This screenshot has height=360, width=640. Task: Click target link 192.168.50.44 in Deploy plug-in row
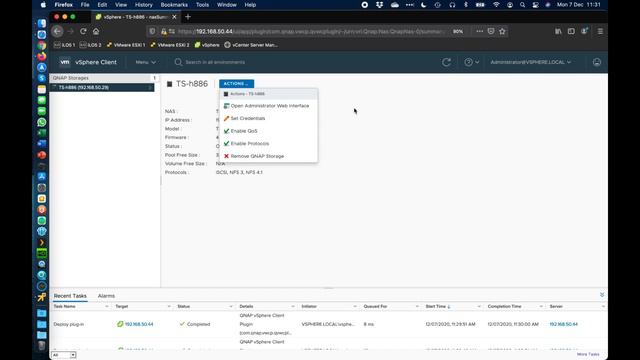(139, 324)
